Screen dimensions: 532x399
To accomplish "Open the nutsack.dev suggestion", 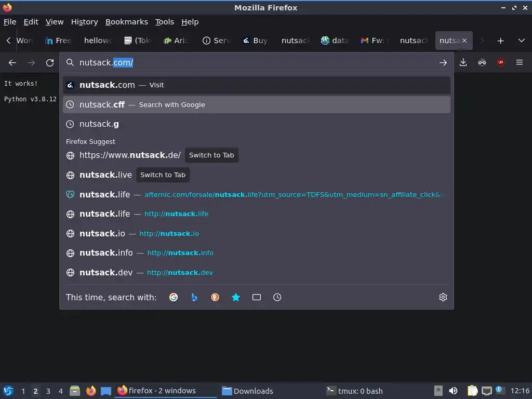I will tap(257, 272).
